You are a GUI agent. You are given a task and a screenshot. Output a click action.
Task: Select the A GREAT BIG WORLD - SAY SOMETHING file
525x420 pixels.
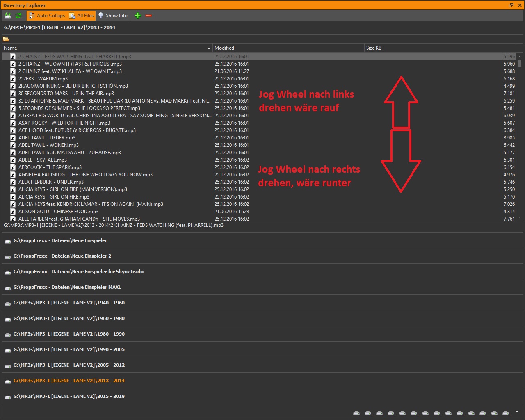pyautogui.click(x=259, y=116)
